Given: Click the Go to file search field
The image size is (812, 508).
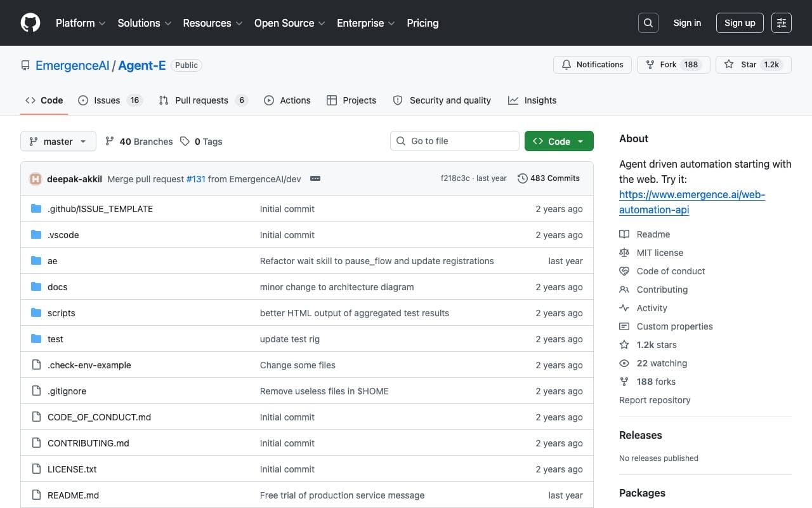Looking at the screenshot, I should point(455,141).
